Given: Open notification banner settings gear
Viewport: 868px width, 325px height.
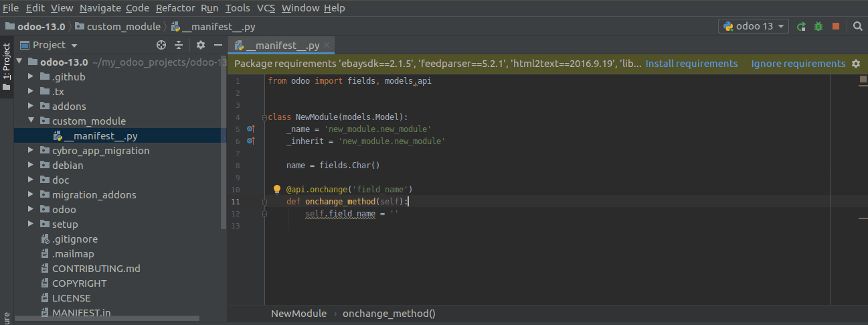Looking at the screenshot, I should pyautogui.click(x=856, y=64).
